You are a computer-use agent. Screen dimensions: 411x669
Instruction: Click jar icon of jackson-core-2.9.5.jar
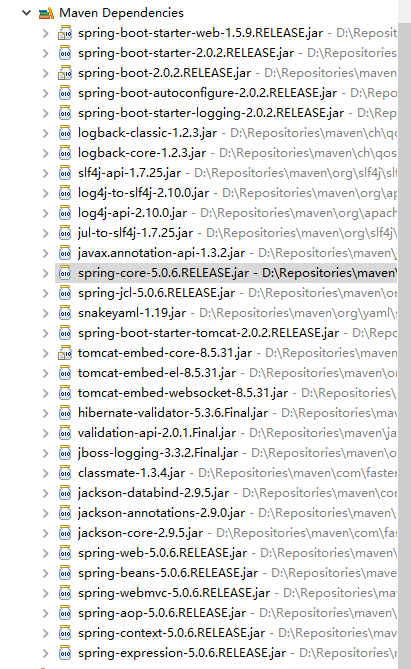click(65, 533)
